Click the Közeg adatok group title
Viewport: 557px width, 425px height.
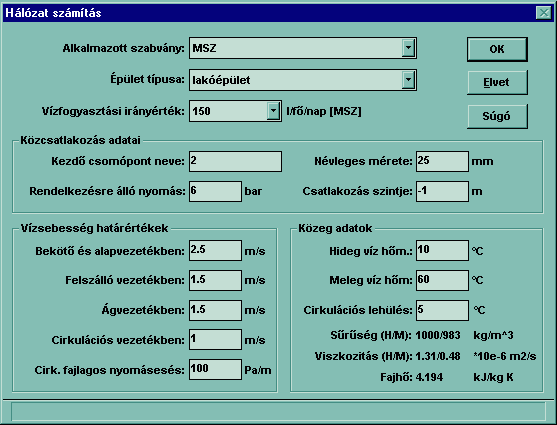click(335, 228)
